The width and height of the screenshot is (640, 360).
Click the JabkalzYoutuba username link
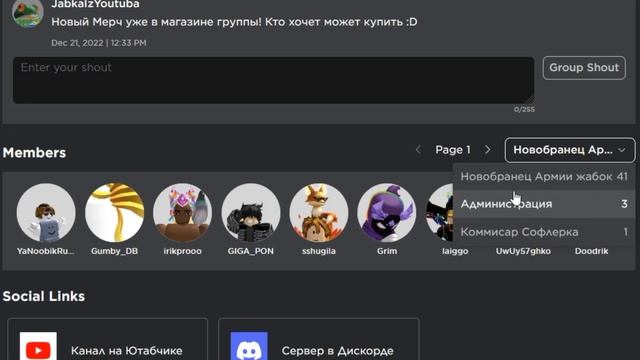click(x=96, y=4)
